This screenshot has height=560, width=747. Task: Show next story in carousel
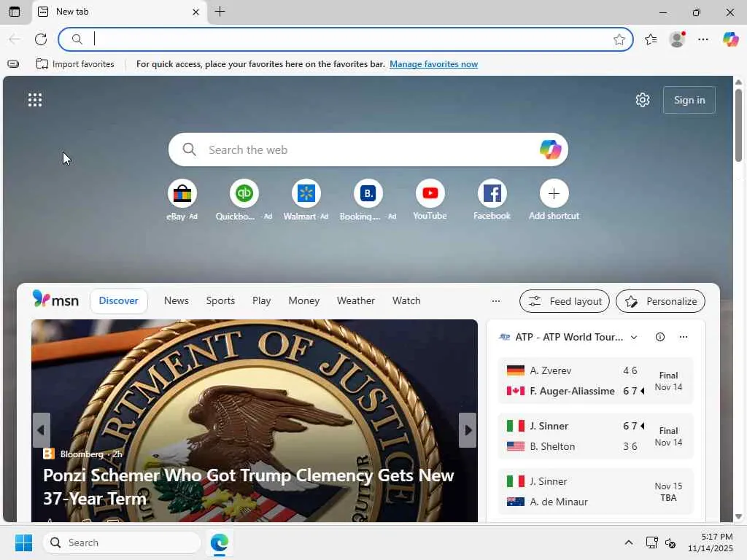pyautogui.click(x=468, y=430)
